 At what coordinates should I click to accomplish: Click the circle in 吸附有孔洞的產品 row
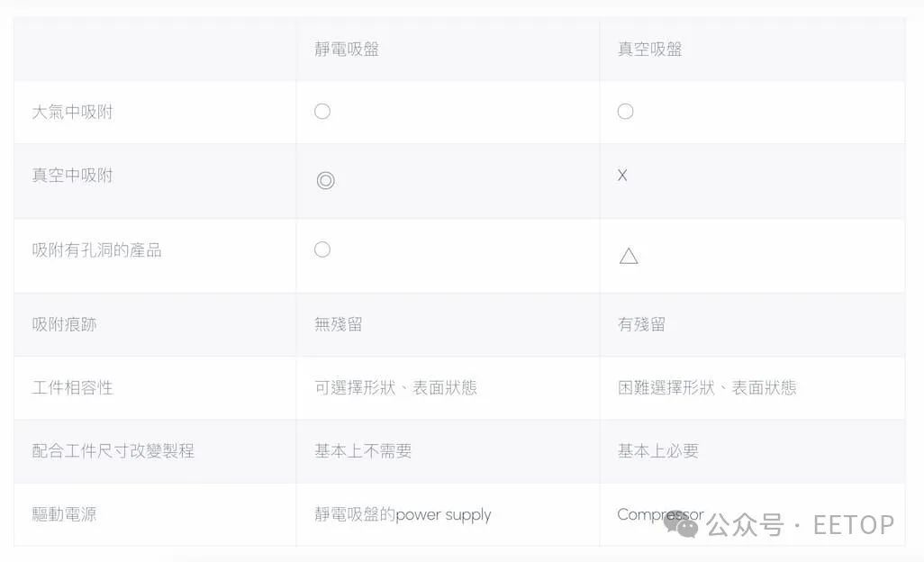pyautogui.click(x=322, y=249)
